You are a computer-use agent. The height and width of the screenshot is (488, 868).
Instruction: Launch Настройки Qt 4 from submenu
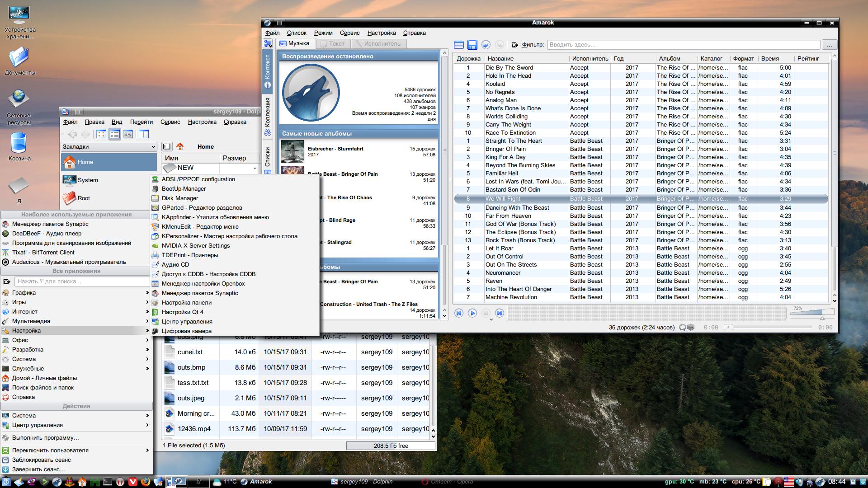[235, 312]
